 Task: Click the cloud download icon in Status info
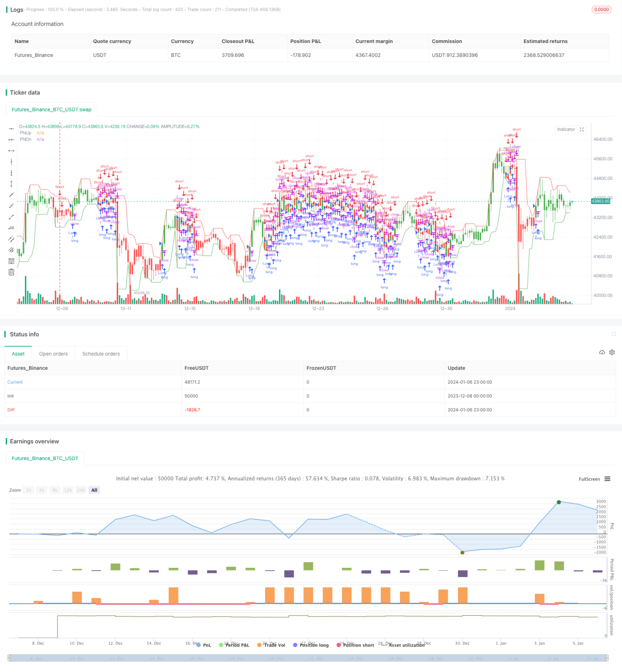(x=602, y=353)
